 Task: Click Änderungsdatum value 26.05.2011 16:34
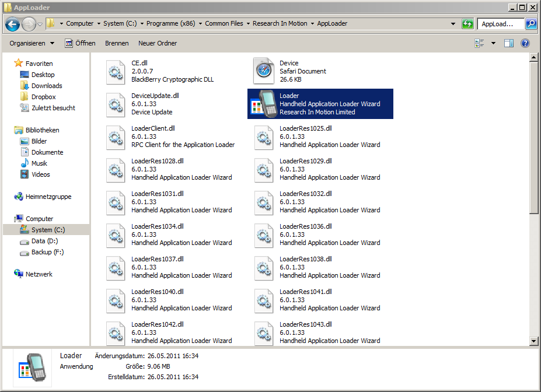coord(173,356)
